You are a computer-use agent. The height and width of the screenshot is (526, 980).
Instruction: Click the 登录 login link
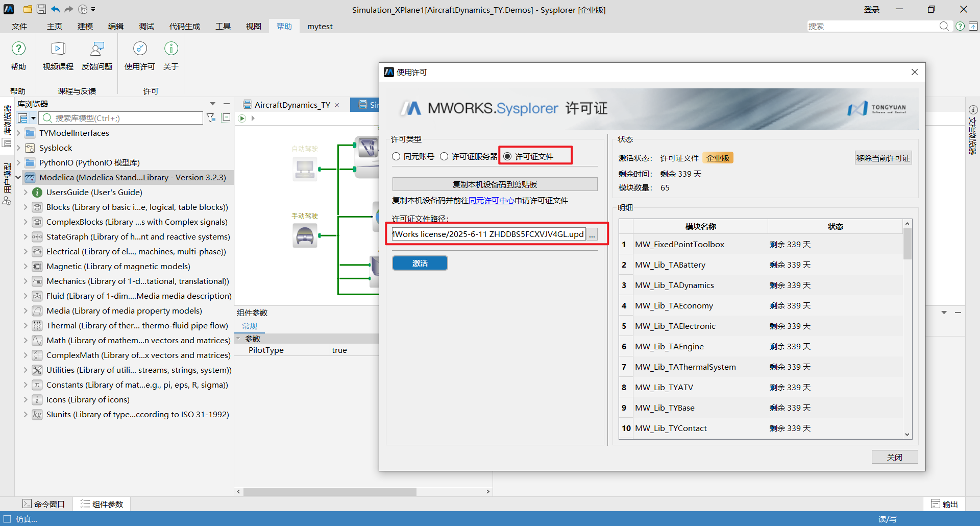pyautogui.click(x=872, y=9)
